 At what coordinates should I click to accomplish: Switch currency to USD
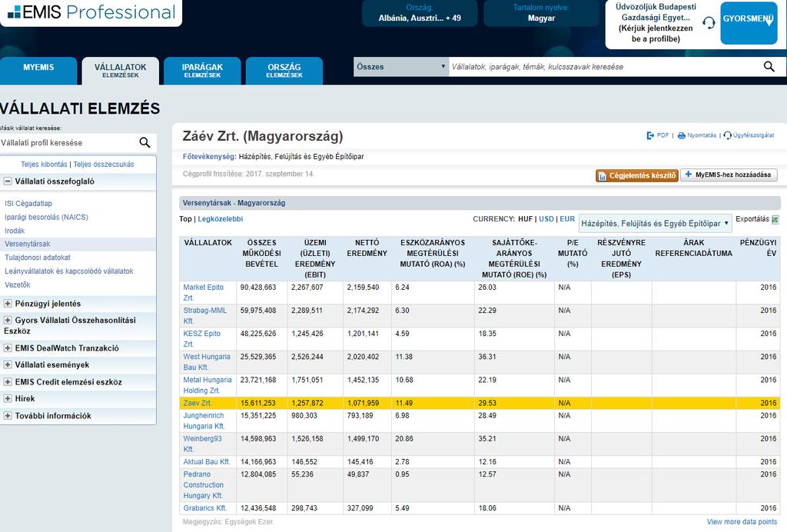coord(546,219)
